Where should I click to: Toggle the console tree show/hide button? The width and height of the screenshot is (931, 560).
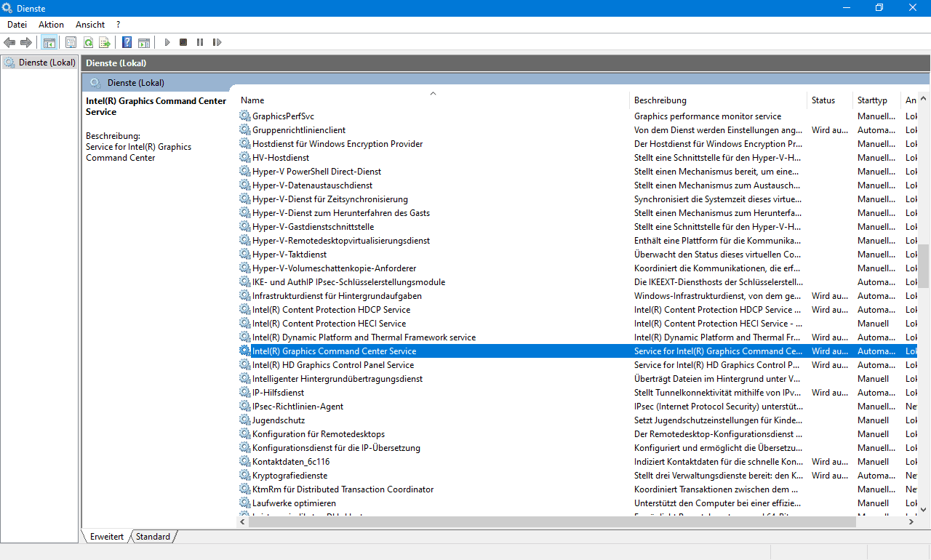click(49, 42)
